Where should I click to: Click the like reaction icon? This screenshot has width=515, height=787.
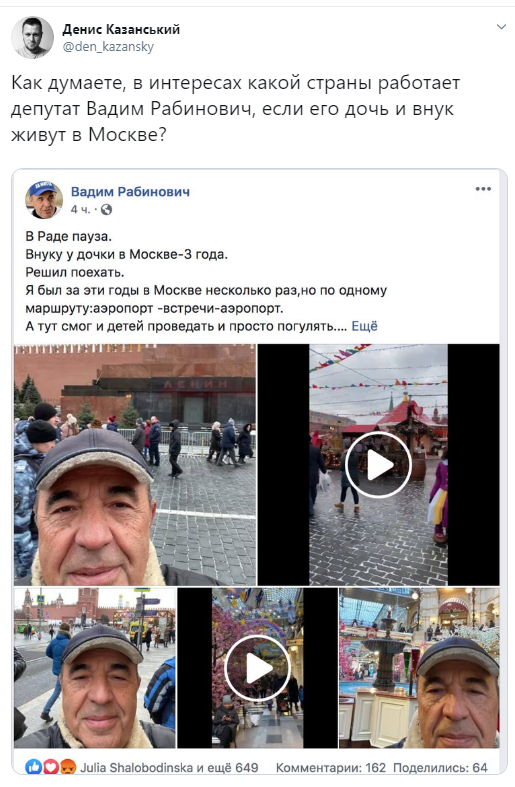34,767
